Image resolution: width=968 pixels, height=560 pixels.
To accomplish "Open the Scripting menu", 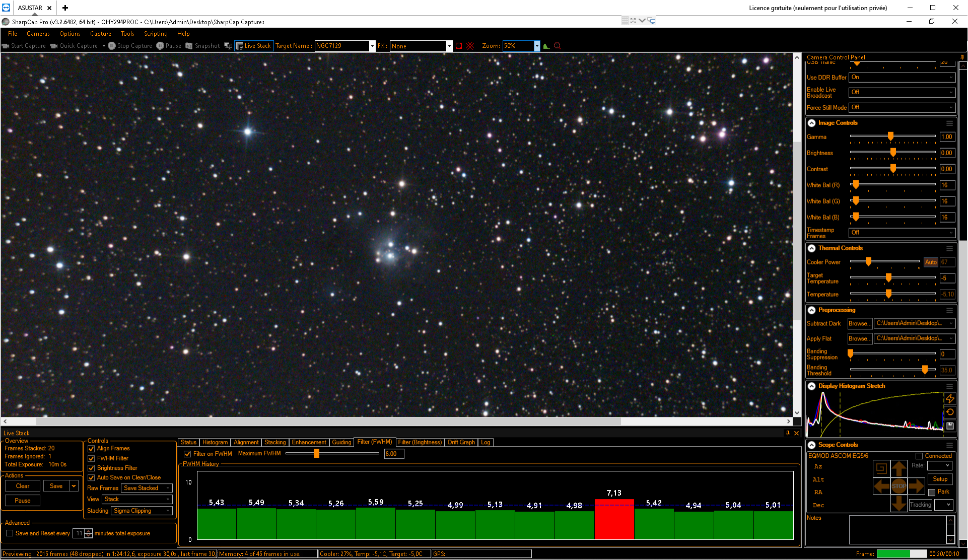I will point(156,34).
